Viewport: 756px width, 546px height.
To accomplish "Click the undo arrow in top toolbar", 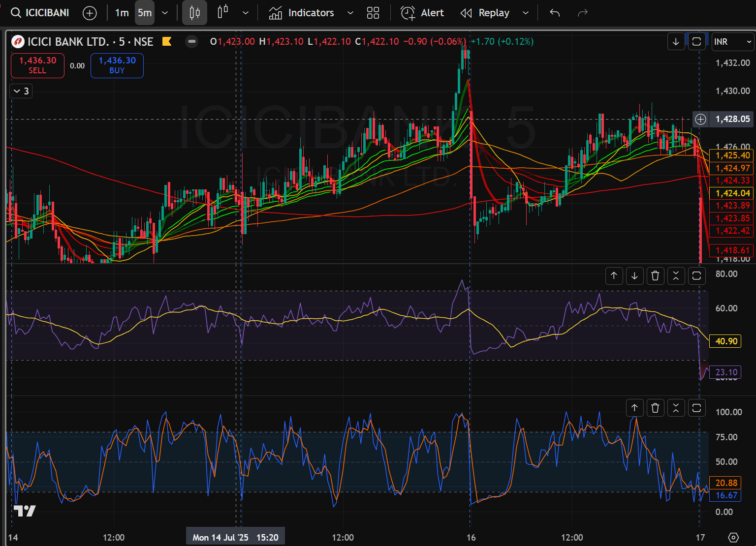I will (555, 13).
